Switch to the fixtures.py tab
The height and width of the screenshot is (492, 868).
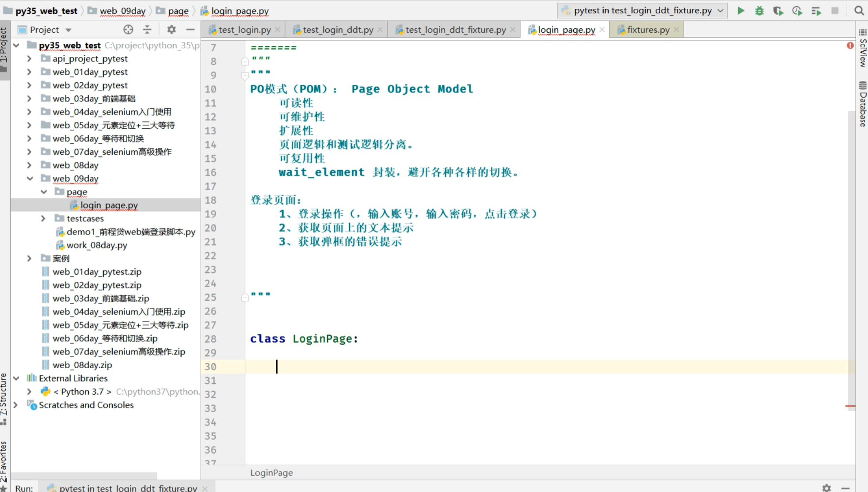[648, 30]
